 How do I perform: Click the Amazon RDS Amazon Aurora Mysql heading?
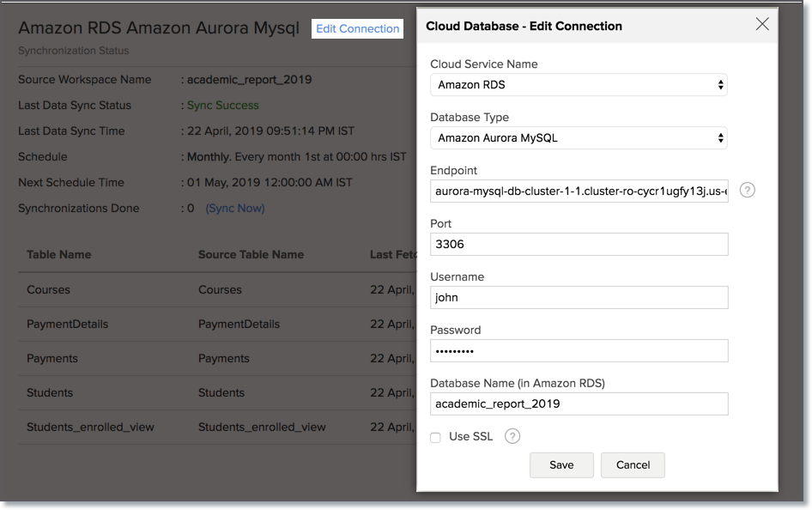pyautogui.click(x=159, y=28)
